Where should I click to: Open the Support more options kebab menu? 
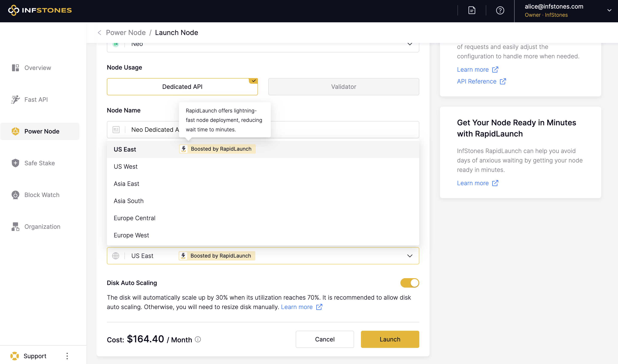(67, 356)
